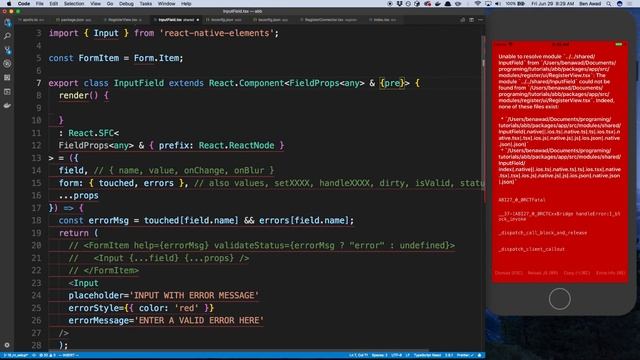Open the Selection menu
640x360 pixels.
pyautogui.click(x=74, y=4)
